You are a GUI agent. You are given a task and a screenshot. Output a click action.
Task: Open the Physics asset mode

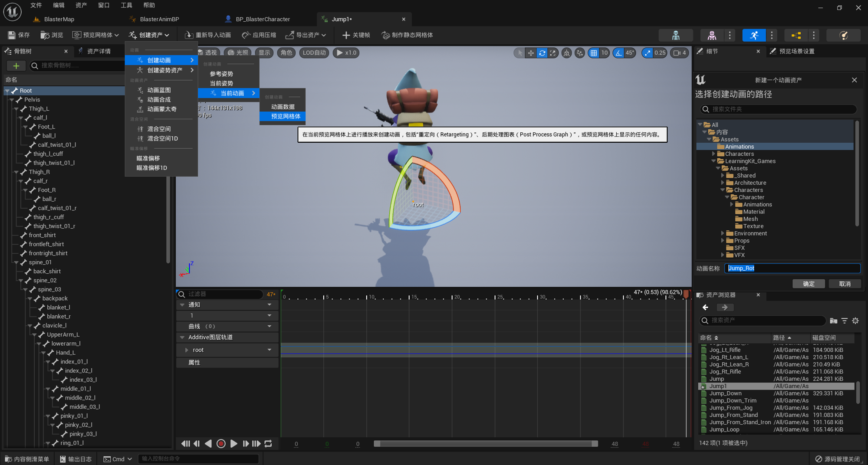844,35
